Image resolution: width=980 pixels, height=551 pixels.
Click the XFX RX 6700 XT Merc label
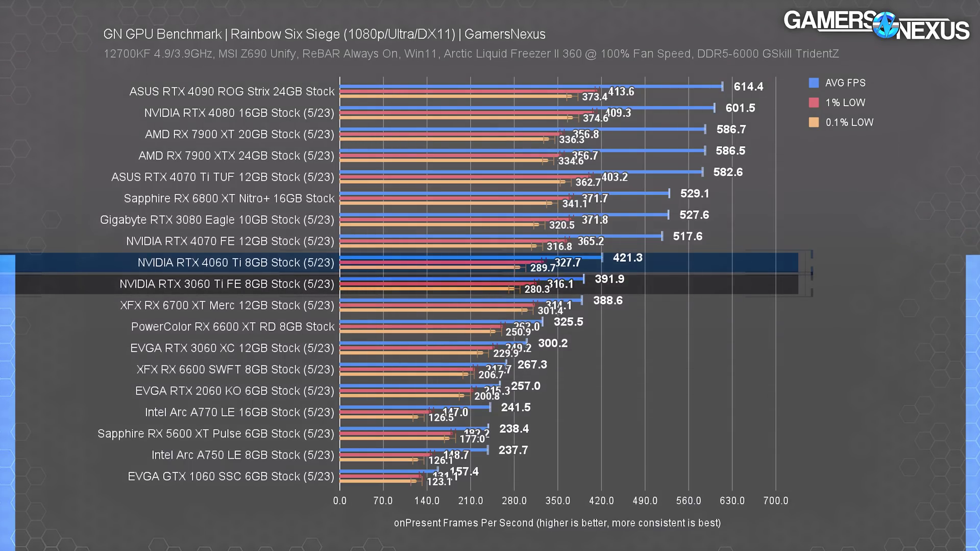(x=227, y=306)
